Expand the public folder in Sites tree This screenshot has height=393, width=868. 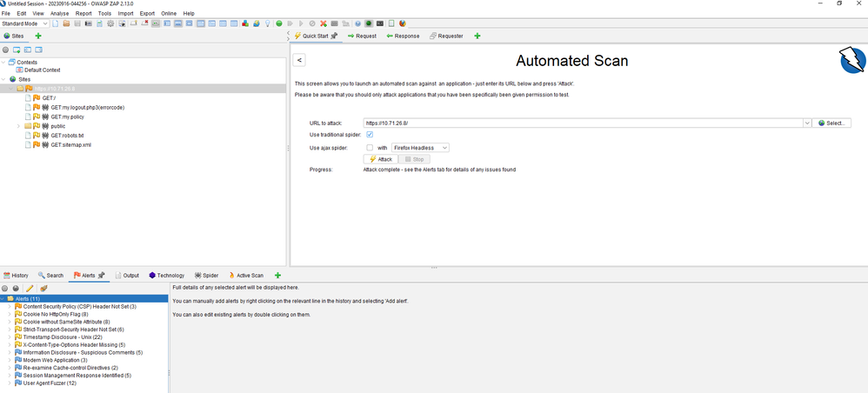pyautogui.click(x=18, y=126)
